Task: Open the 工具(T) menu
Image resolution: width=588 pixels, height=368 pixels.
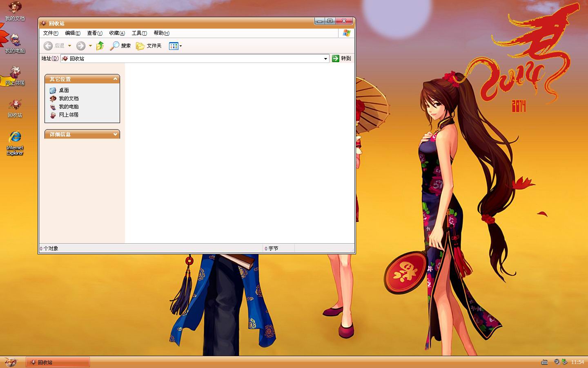Action: (139, 33)
